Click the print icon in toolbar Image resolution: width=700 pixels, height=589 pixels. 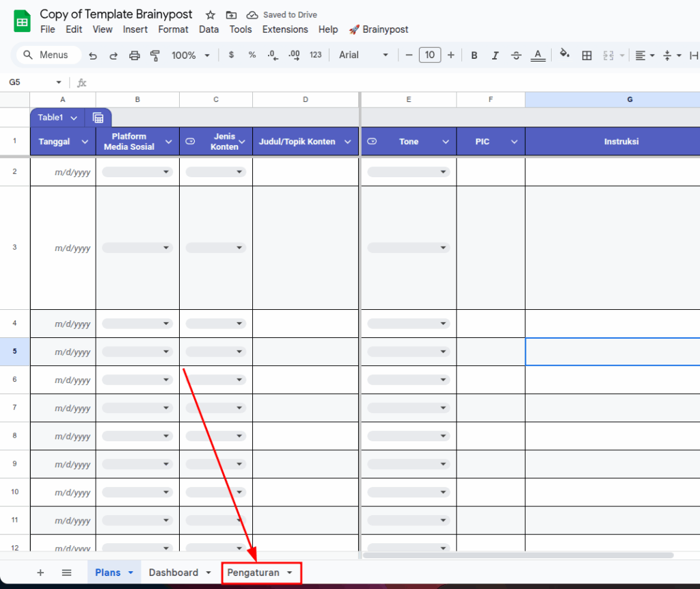(x=135, y=55)
